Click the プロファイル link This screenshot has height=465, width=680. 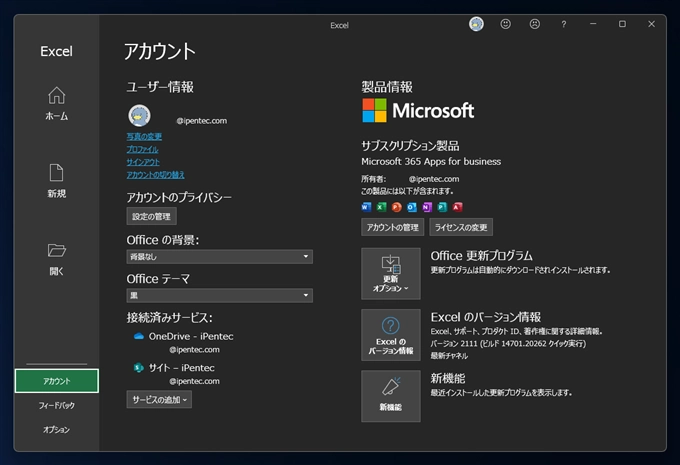click(x=142, y=149)
